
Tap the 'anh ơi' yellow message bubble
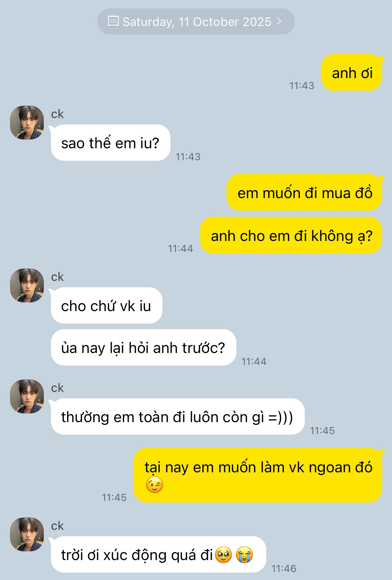click(352, 73)
